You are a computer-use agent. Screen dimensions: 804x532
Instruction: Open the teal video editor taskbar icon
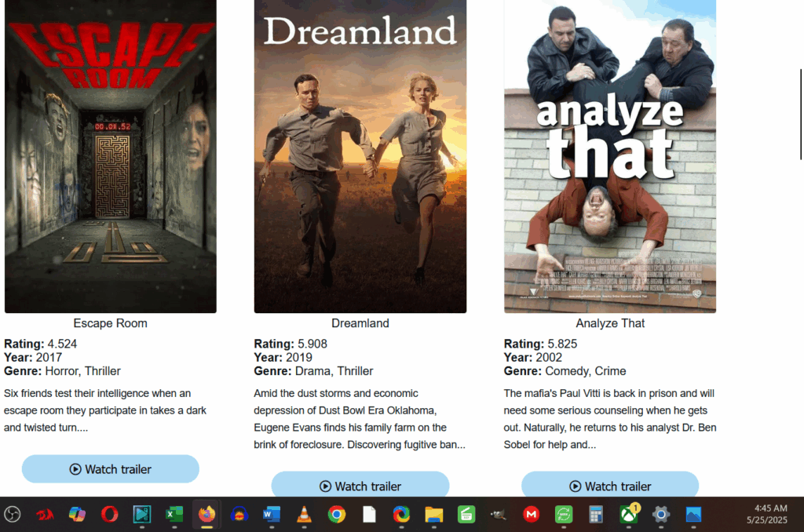tap(142, 514)
